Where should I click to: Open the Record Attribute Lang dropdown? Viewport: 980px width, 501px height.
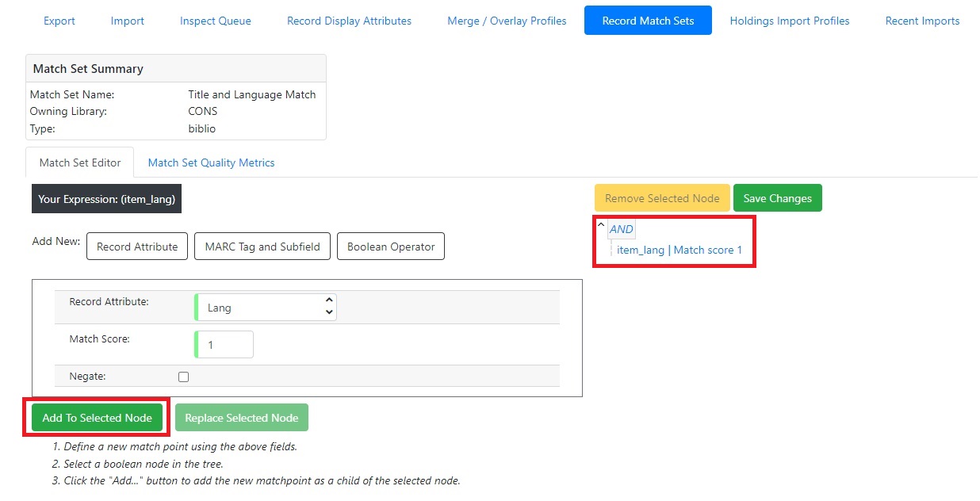tap(266, 308)
